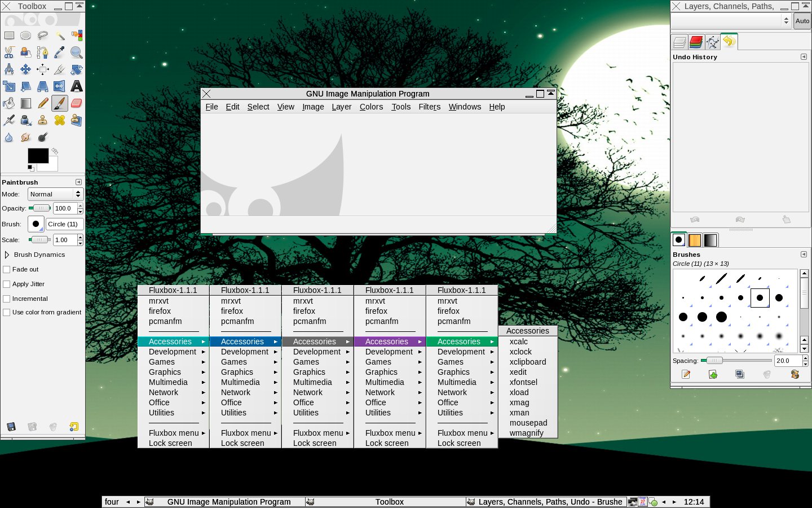Open the Filters menu
The image size is (812, 508).
point(430,107)
